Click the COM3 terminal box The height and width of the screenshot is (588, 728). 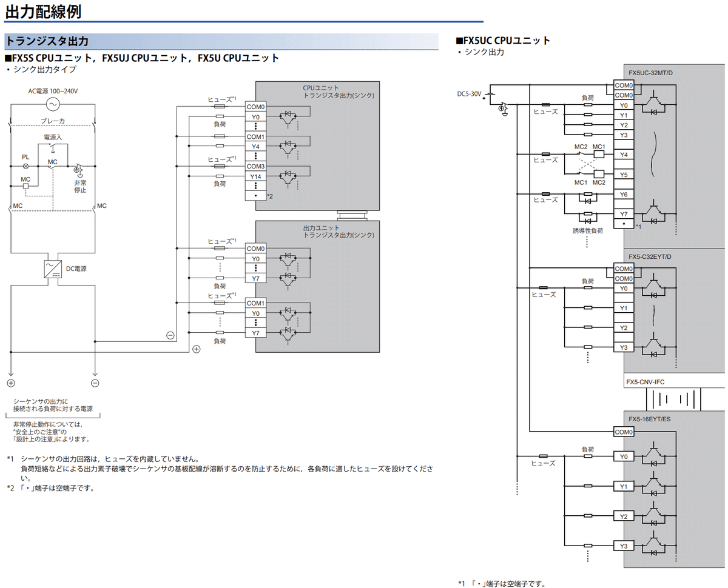pyautogui.click(x=255, y=166)
